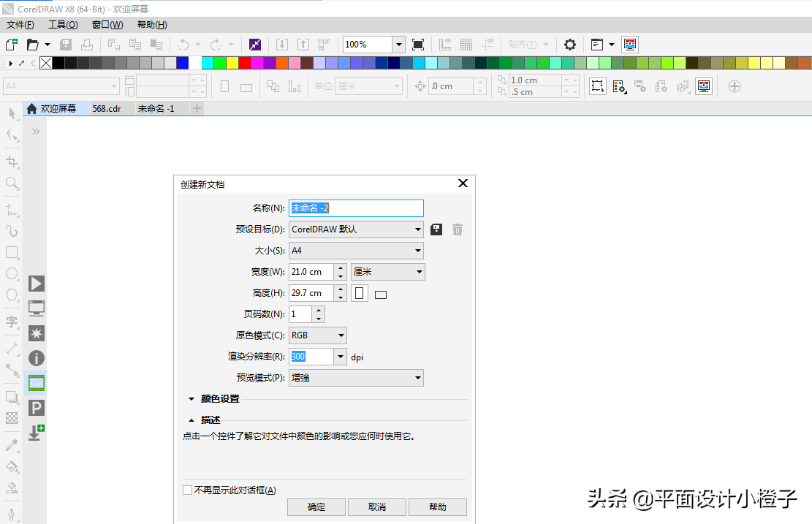Click the P product icon in sidebar
Viewport: 812px width, 524px height.
point(37,408)
